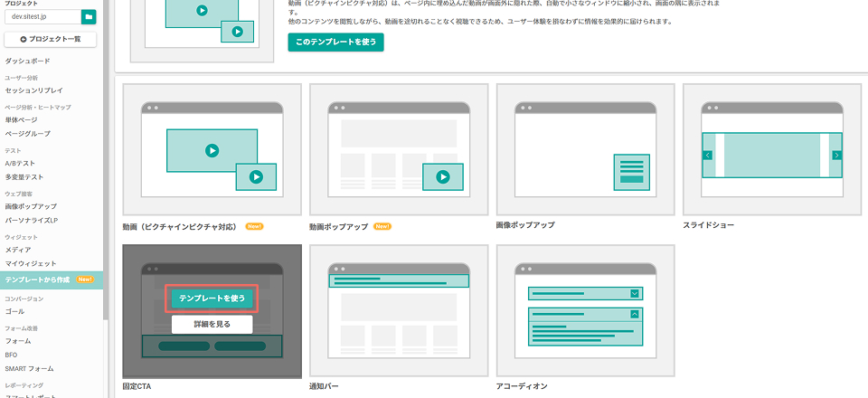
Task: Select the 動画（ピクチャインピクチャ対応） template thumbnail
Action: coord(212,149)
